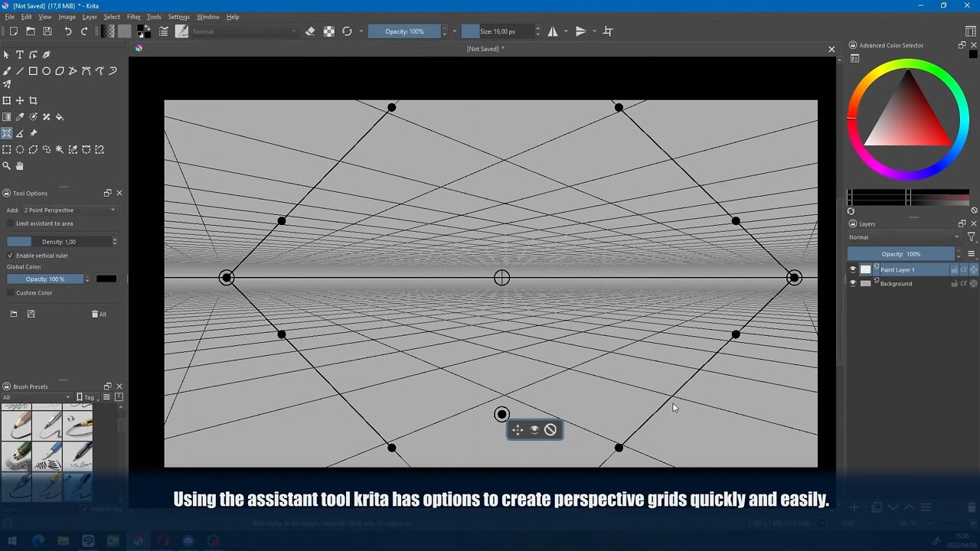Open the Settings menu

coord(179,17)
